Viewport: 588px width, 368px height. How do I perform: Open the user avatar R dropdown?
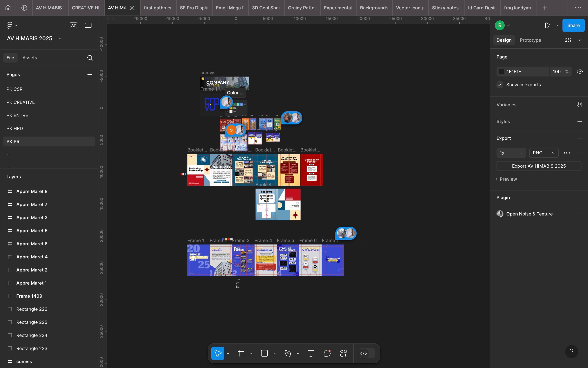(508, 25)
